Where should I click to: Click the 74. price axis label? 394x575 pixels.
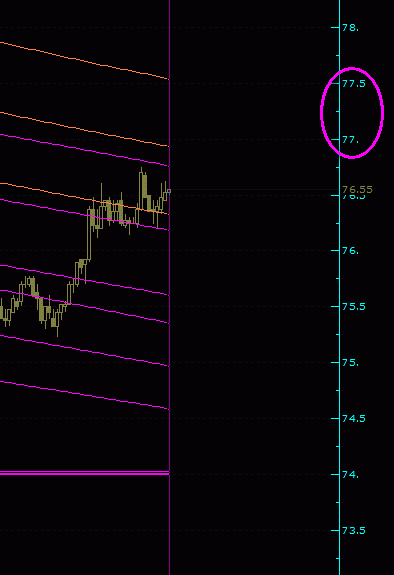pyautogui.click(x=350, y=475)
